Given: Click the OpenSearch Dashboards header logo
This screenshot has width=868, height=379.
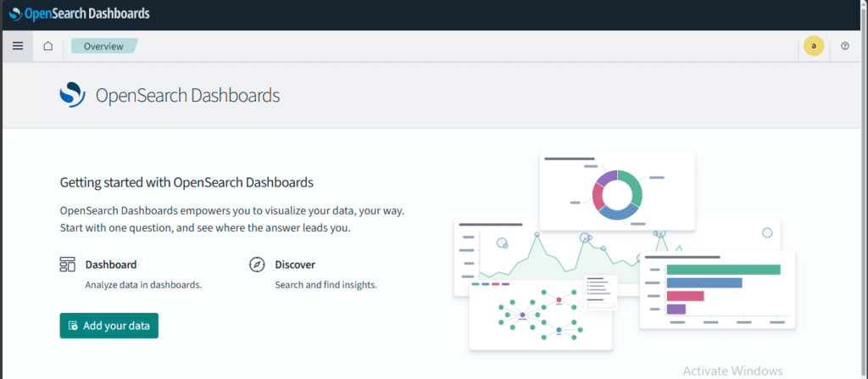Looking at the screenshot, I should click(80, 14).
